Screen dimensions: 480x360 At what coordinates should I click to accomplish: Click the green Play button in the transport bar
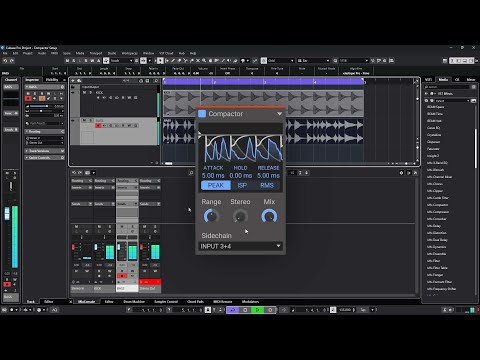pyautogui.click(x=257, y=310)
